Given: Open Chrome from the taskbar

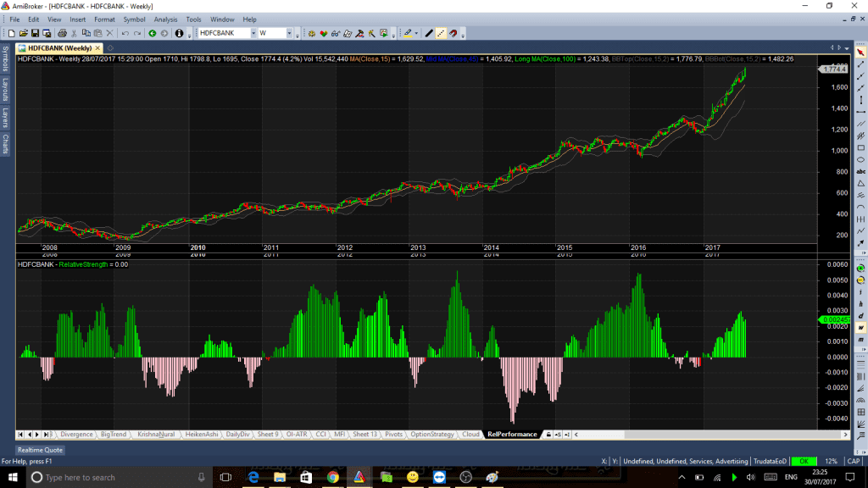Looking at the screenshot, I should (331, 476).
